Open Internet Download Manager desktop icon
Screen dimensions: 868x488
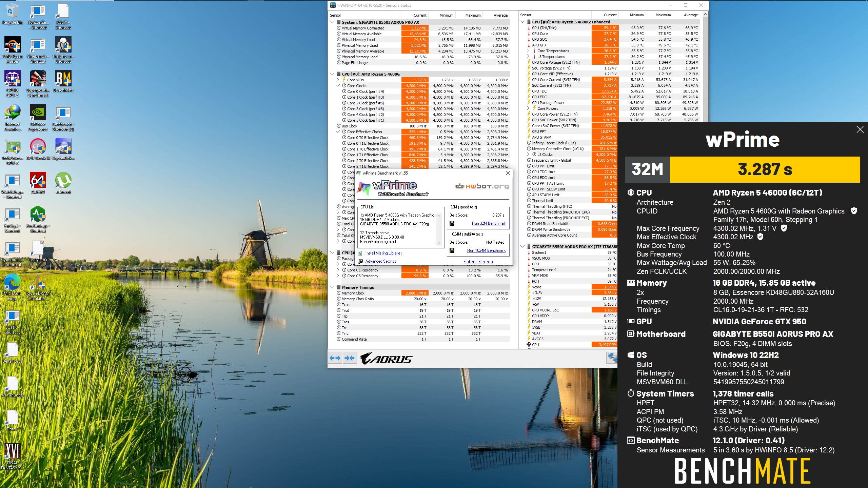[x=13, y=118]
